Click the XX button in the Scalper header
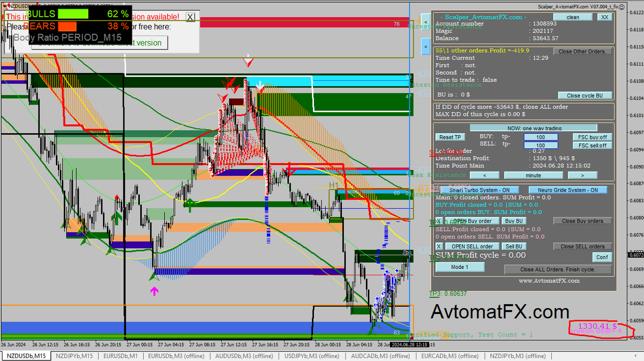The width and height of the screenshot is (644, 361). click(x=605, y=17)
